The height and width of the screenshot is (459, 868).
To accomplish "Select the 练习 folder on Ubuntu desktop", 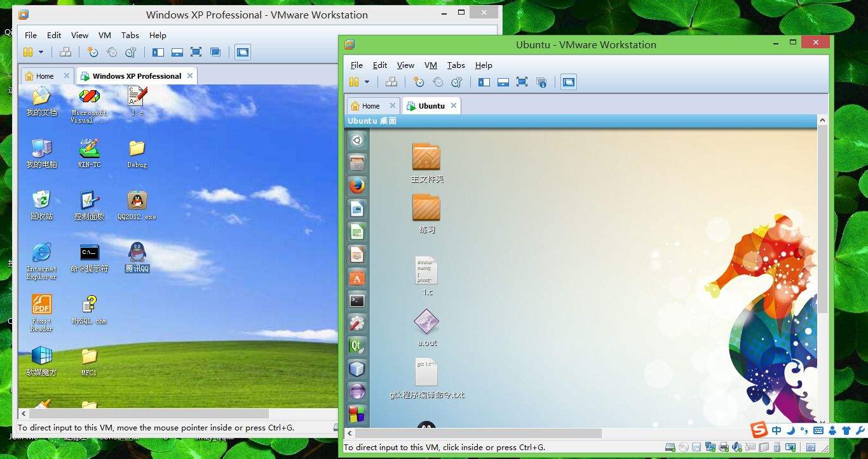I will coord(426,213).
